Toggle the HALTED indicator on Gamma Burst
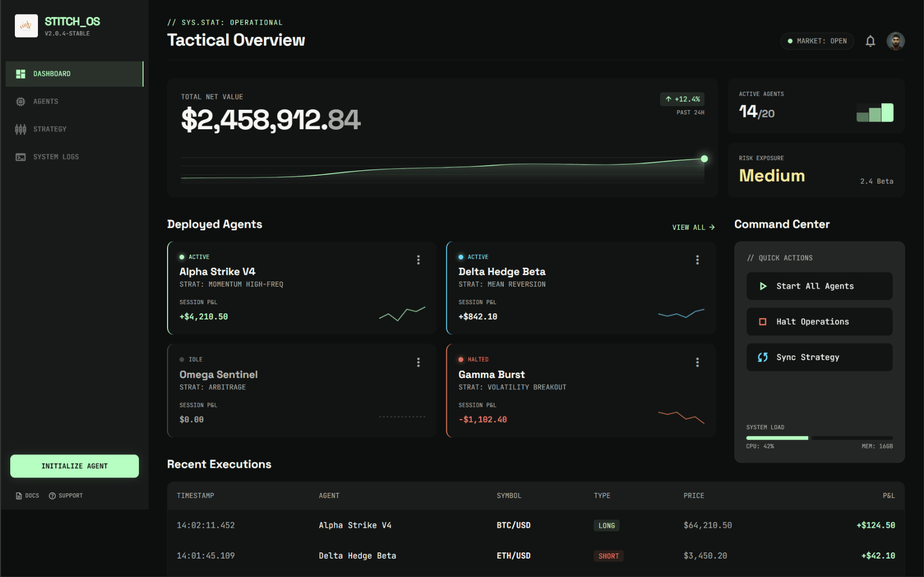 (x=460, y=359)
